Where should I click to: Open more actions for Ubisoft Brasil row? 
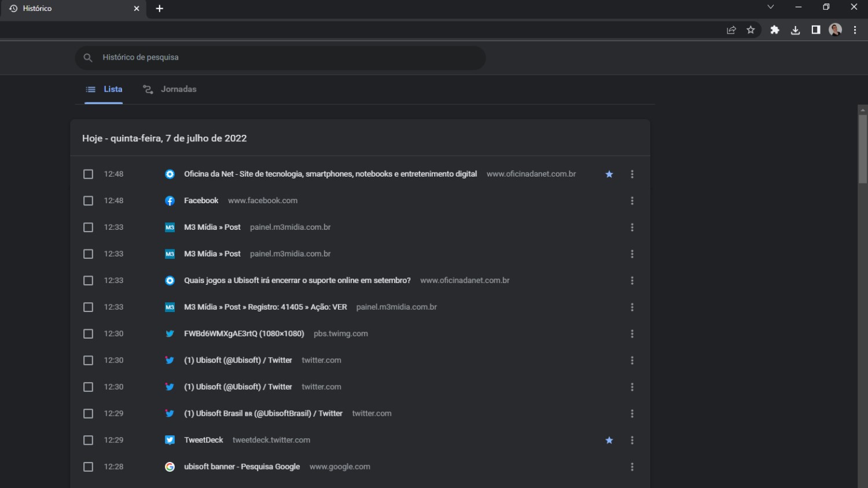[x=632, y=414]
